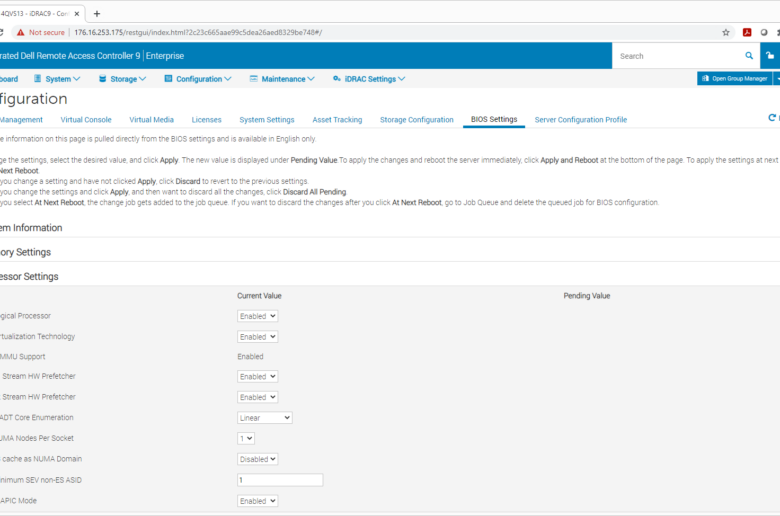Open the NUMA Nodes Per Socket dropdown
Viewport: 780px width, 516px height.
click(246, 438)
